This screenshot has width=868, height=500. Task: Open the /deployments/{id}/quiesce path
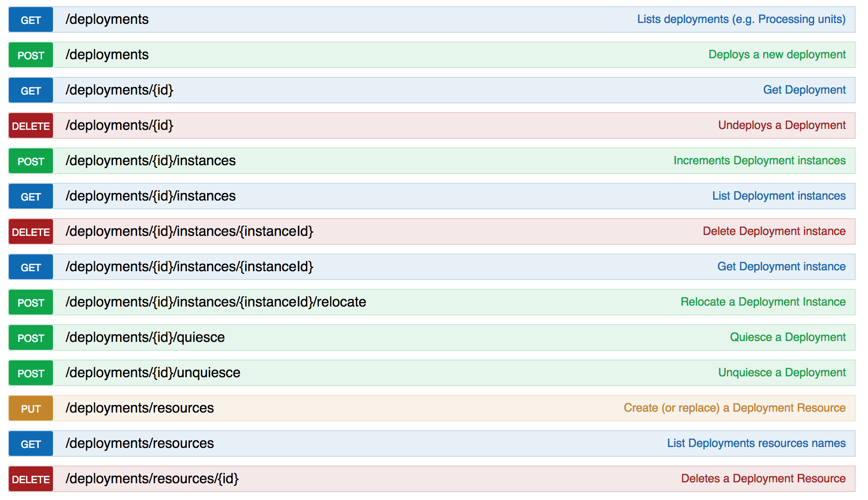click(x=145, y=337)
